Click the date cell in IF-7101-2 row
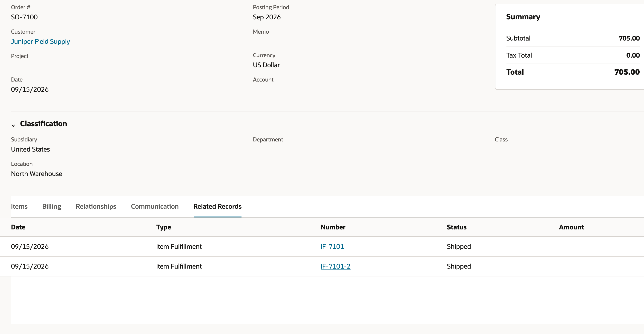Screen dimensions: 644x334 coord(30,266)
